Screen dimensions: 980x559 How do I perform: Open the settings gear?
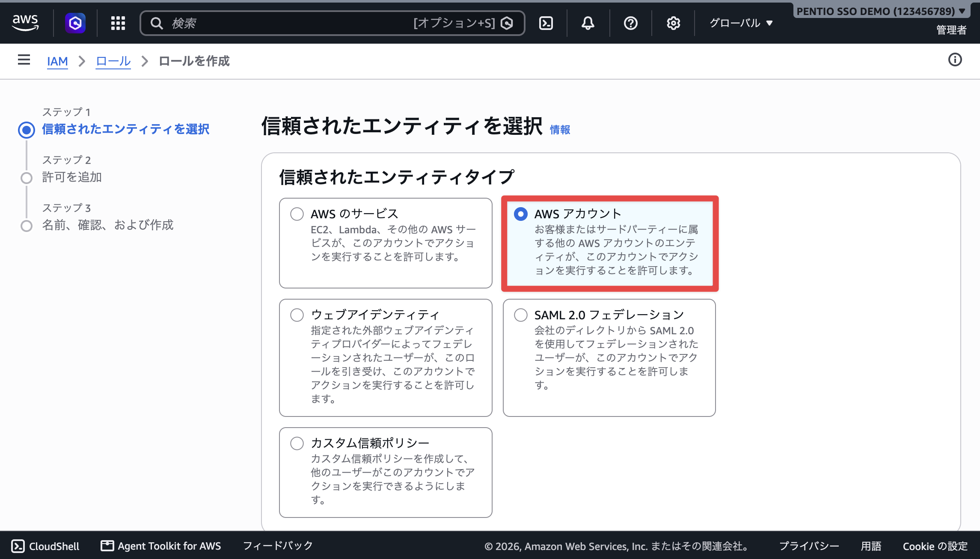pyautogui.click(x=674, y=23)
